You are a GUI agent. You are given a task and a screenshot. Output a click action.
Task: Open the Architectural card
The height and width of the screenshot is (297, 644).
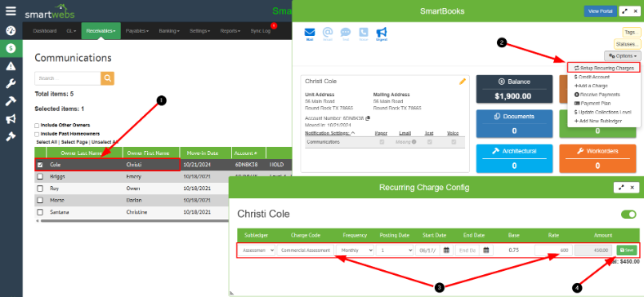click(x=514, y=158)
